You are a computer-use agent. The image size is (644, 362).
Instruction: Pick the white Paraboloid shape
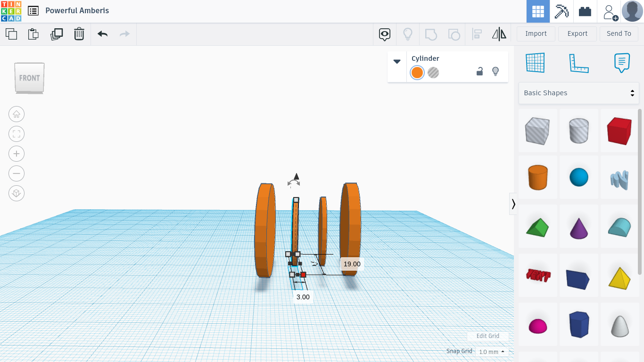coord(619,325)
